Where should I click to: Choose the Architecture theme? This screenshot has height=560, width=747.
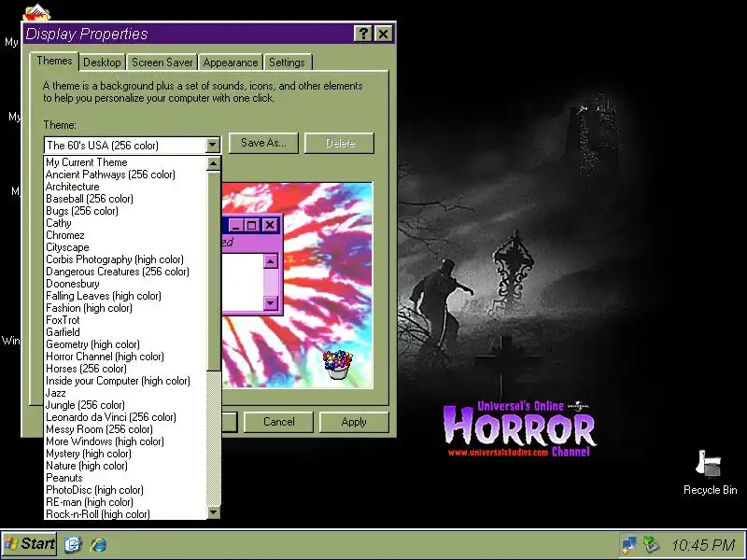pyautogui.click(x=125, y=187)
